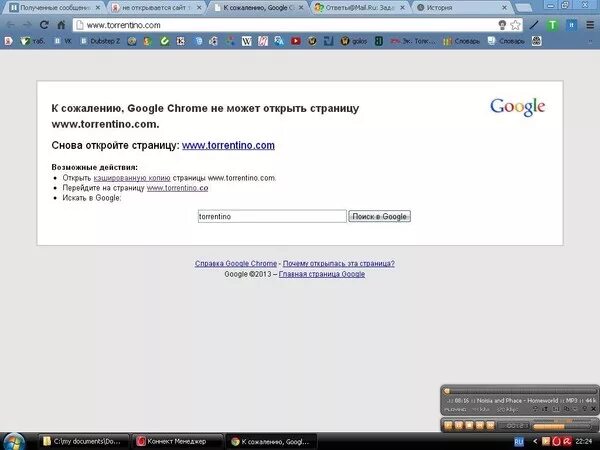Click the red tray icon left of the clock
This screenshot has height=450, width=600.
pos(567,442)
